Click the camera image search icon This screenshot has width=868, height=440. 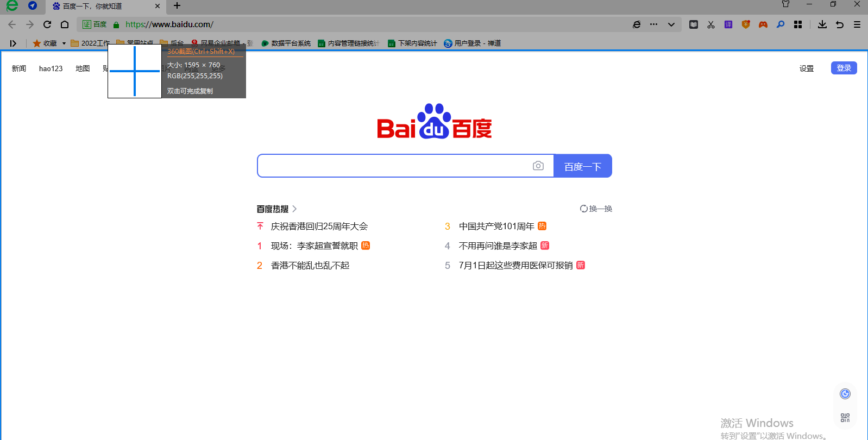[x=538, y=166]
